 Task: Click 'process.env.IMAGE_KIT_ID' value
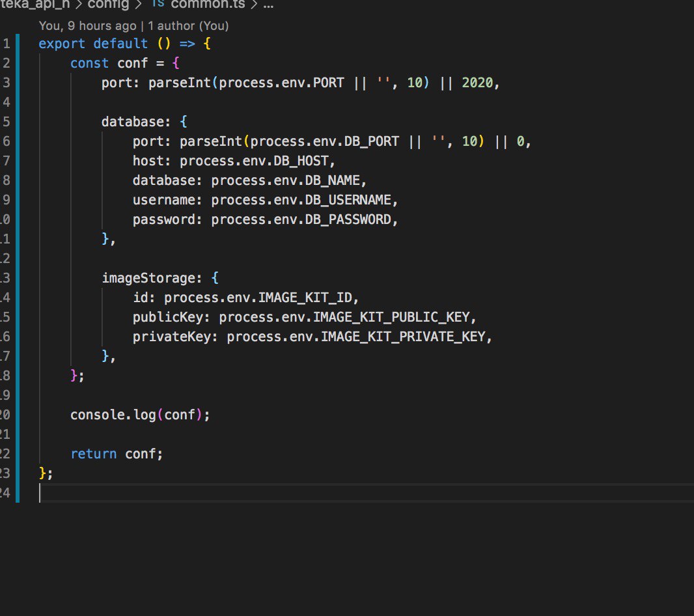tap(258, 298)
